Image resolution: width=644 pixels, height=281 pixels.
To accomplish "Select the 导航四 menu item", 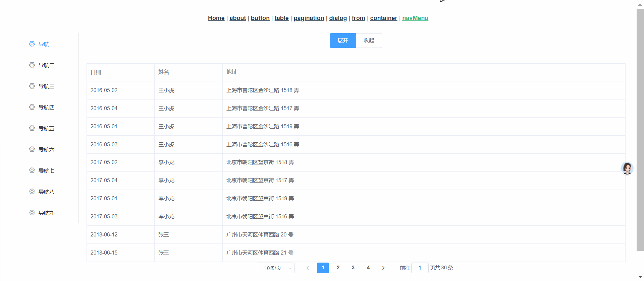I will click(x=46, y=107).
